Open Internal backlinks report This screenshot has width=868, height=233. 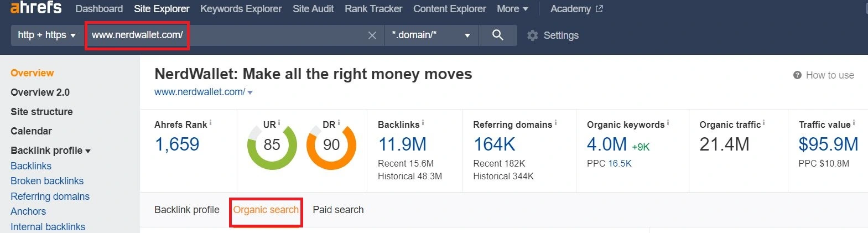coord(48,227)
